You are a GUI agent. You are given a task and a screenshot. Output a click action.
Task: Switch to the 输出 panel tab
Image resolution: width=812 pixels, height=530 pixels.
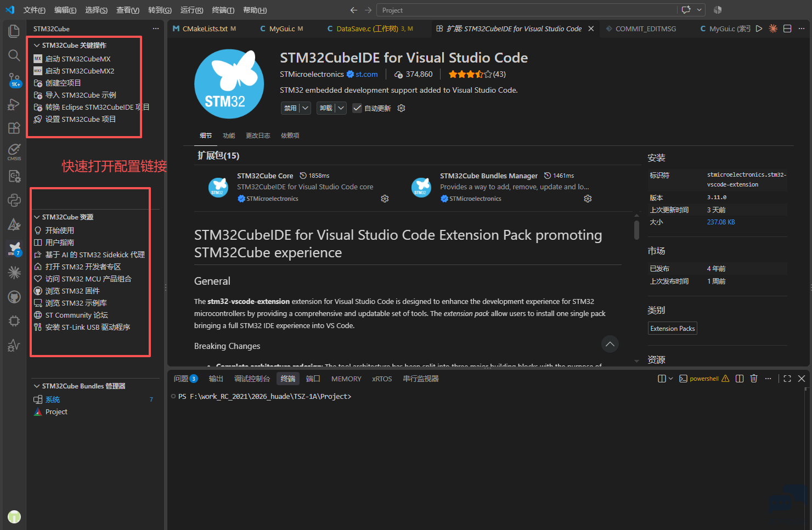[x=216, y=379]
